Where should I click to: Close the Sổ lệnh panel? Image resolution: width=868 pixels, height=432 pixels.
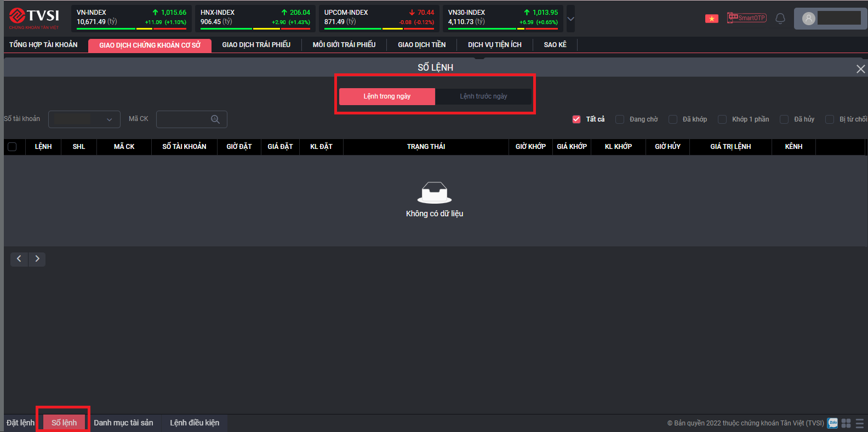pos(860,69)
